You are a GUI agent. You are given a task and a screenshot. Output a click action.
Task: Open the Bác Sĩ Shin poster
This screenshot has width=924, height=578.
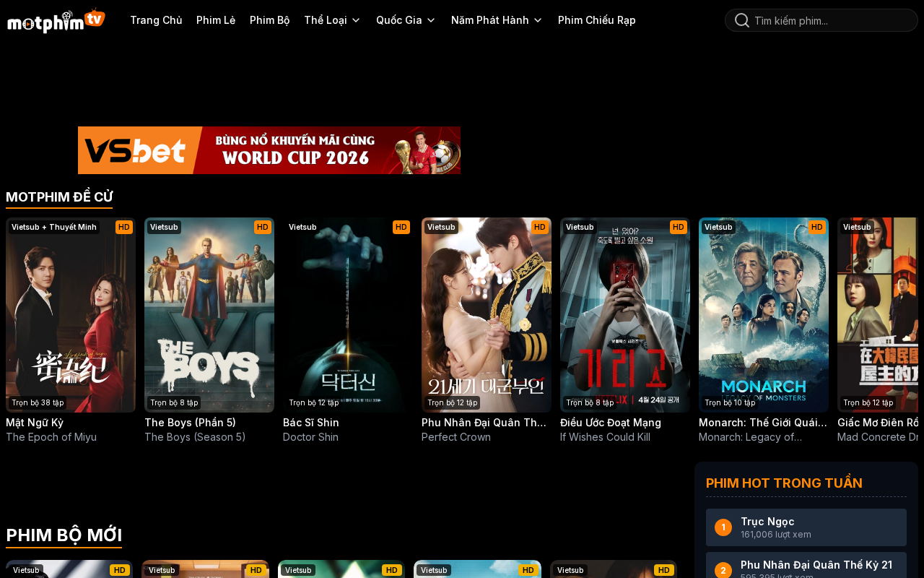(348, 315)
